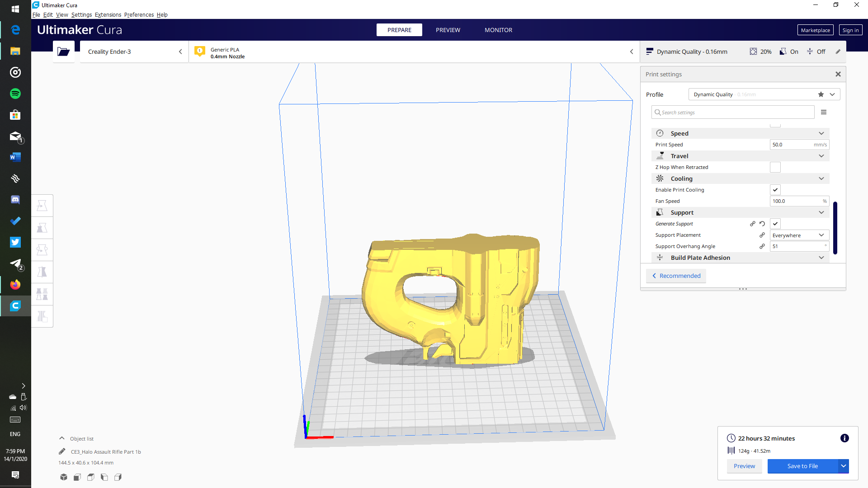Screen dimensions: 868x488
Task: Open the Settings menu
Action: (81, 15)
